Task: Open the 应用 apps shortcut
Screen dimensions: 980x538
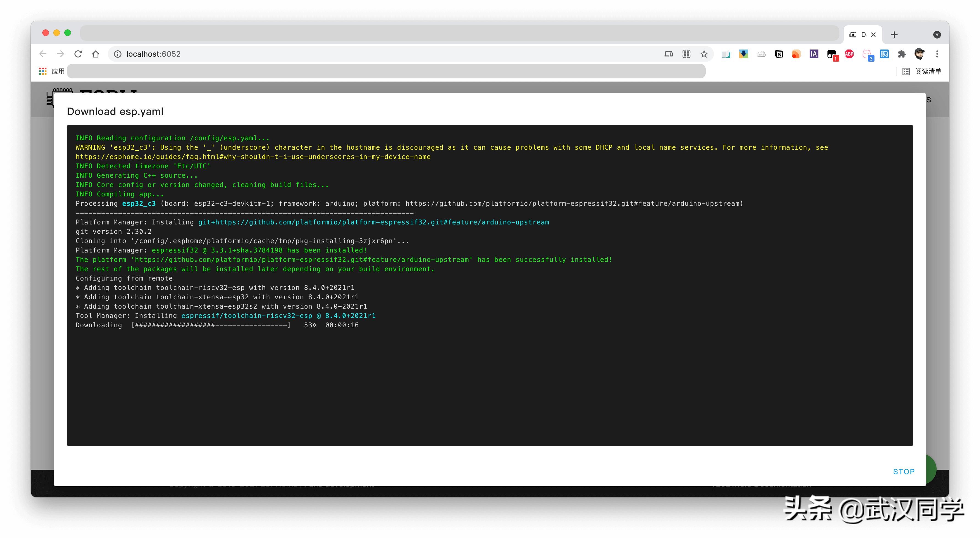Action: (52, 71)
